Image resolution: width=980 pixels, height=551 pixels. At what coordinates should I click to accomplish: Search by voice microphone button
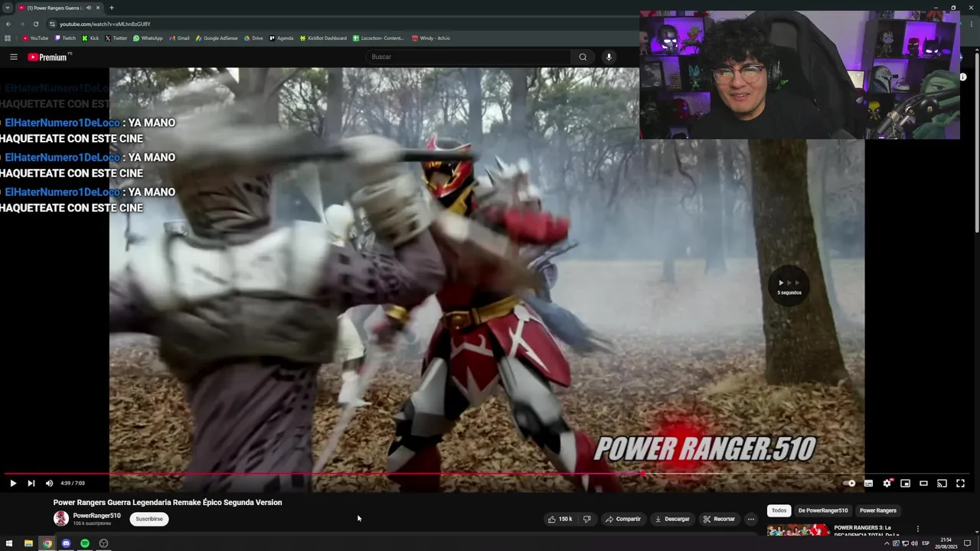click(609, 57)
